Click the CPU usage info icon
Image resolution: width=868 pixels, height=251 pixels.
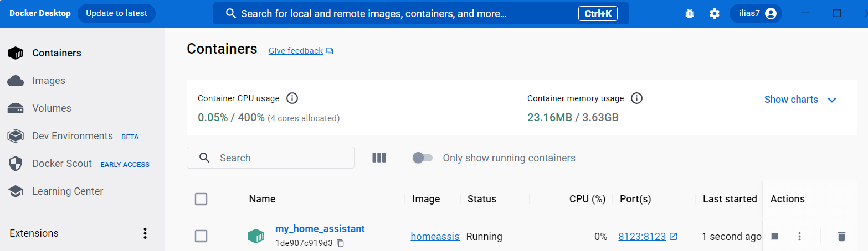[x=292, y=98]
